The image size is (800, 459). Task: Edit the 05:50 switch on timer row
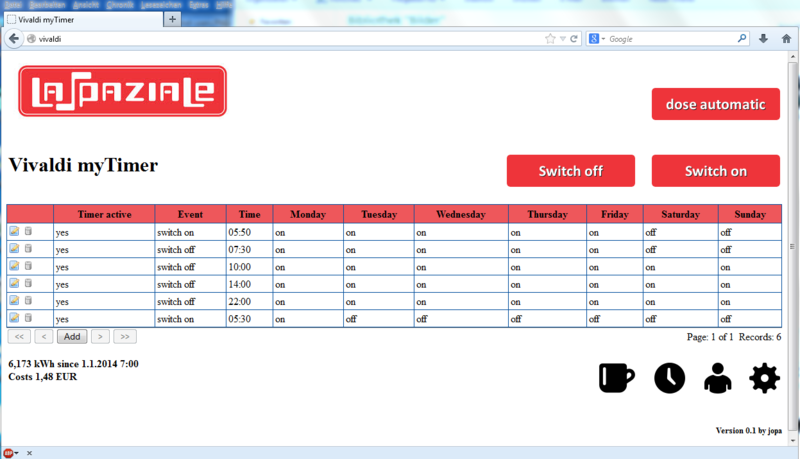tap(14, 231)
